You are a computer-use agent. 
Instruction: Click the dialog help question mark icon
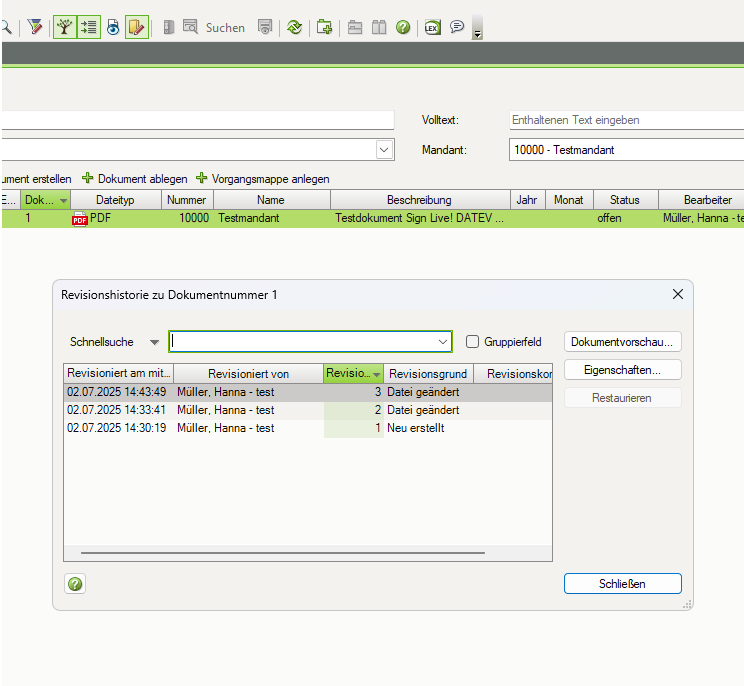coord(75,584)
